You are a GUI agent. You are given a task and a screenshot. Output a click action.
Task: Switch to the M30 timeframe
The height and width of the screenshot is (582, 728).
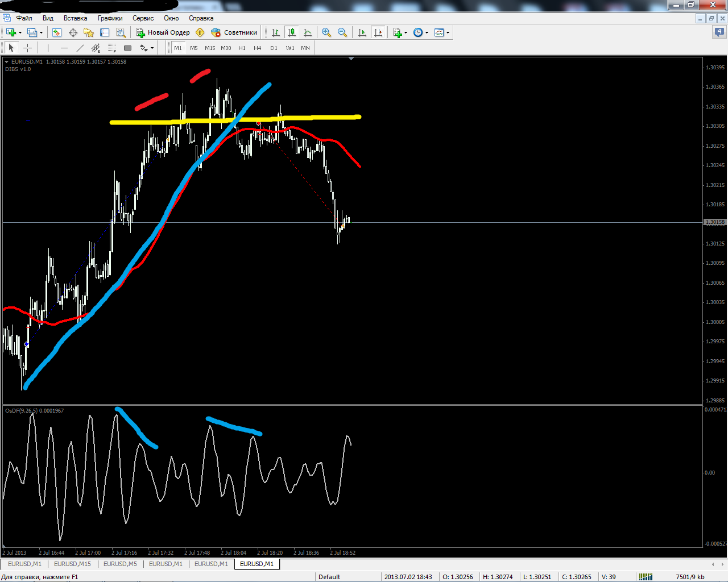226,48
